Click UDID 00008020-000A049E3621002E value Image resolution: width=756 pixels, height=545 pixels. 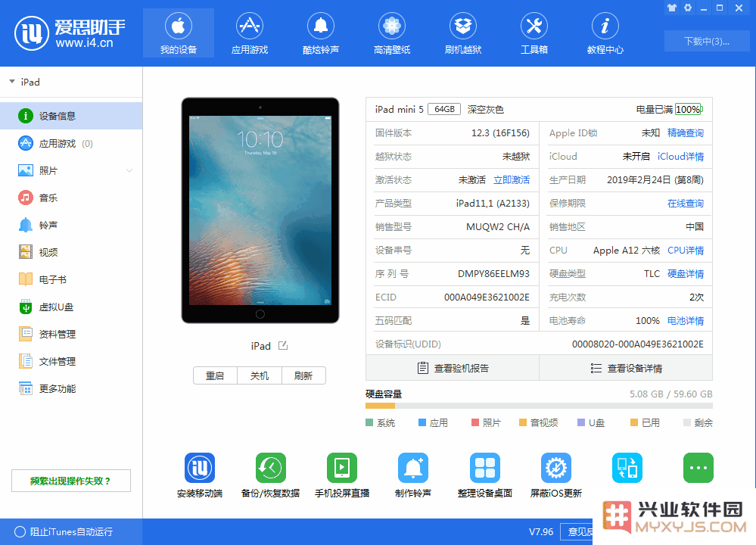(x=637, y=344)
